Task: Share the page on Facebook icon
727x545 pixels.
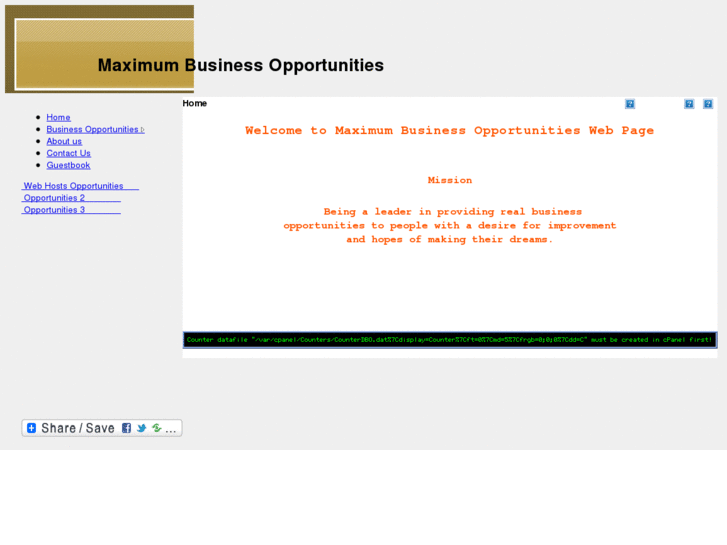Action: coord(126,428)
